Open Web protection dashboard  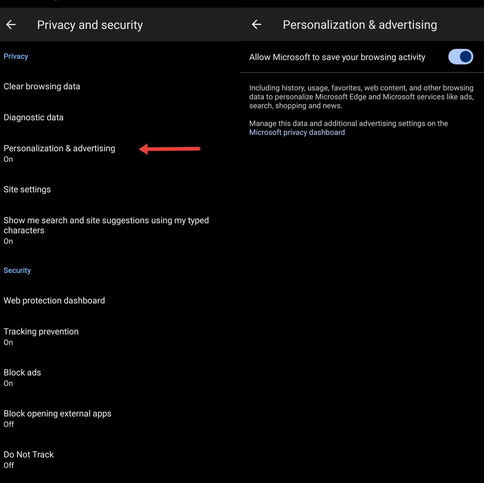120,301
